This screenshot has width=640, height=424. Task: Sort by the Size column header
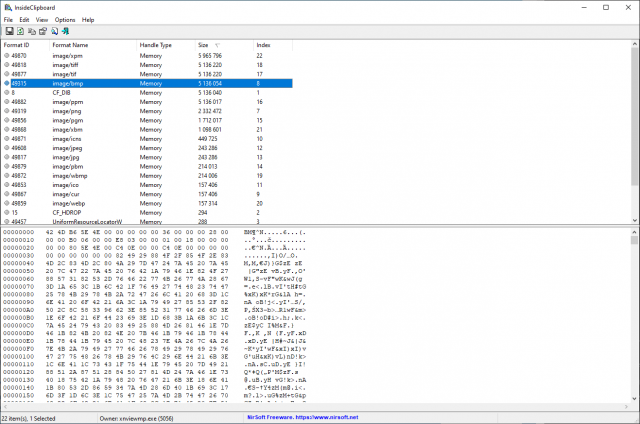pyautogui.click(x=224, y=45)
